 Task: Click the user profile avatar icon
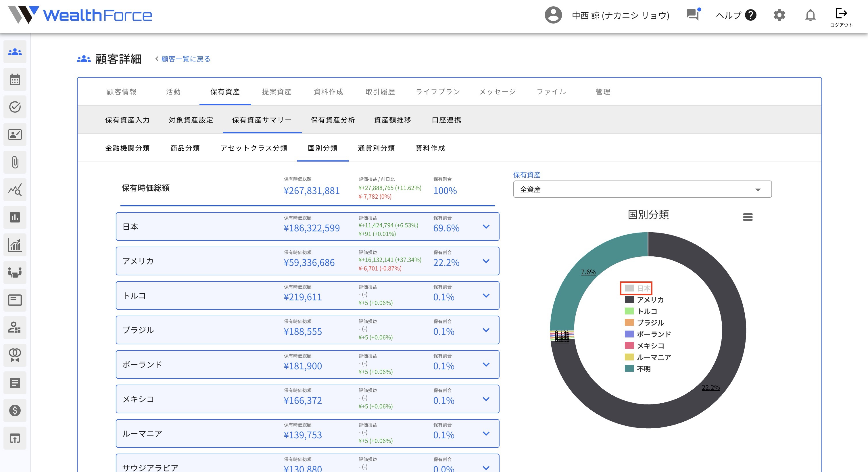(x=553, y=15)
